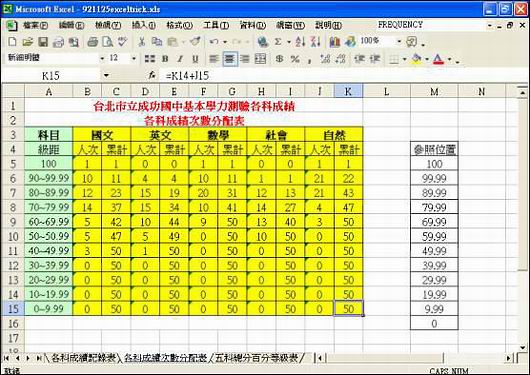Screen dimensions: 530x375
Task: Expand the AutoSum functions arrow
Action: (x=289, y=42)
